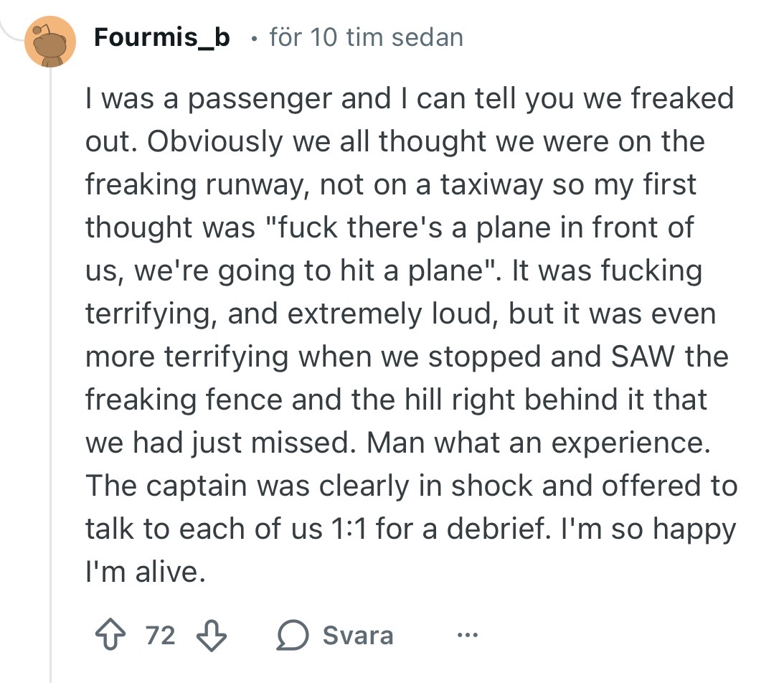Click the vote score 72
Image resolution: width=784 pixels, height=683 pixels.
160,636
